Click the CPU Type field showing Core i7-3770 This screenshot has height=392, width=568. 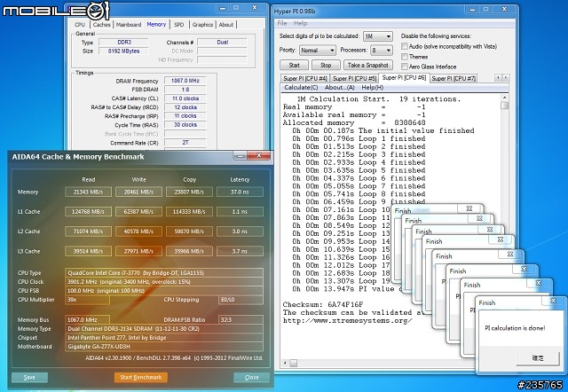pos(164,273)
